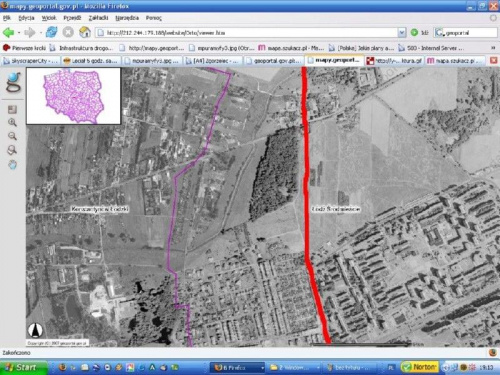Toggle the overview map panel icon
Image resolution: width=500 pixels, height=375 pixels.
tap(12, 109)
